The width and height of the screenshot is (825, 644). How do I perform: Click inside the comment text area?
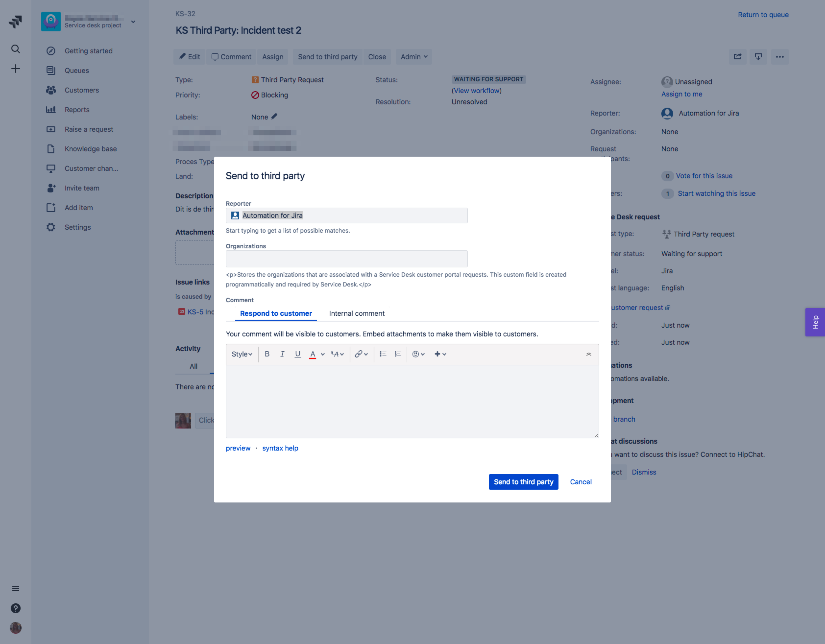pyautogui.click(x=412, y=402)
